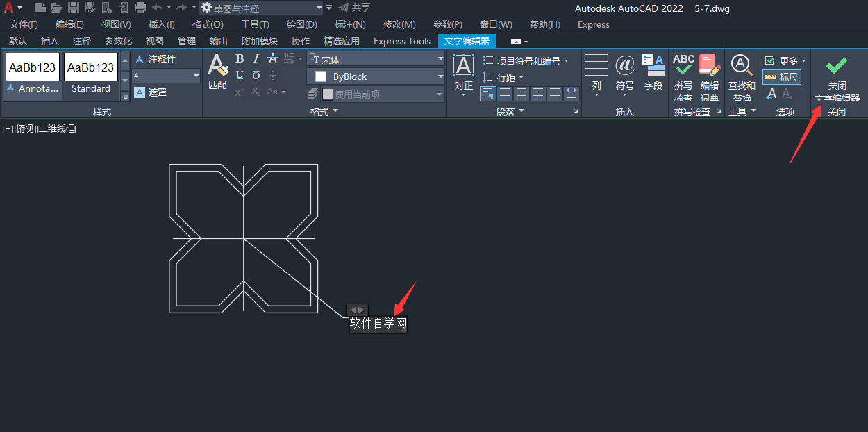
Task: Click the Share (共享) paper plane icon
Action: 343,8
